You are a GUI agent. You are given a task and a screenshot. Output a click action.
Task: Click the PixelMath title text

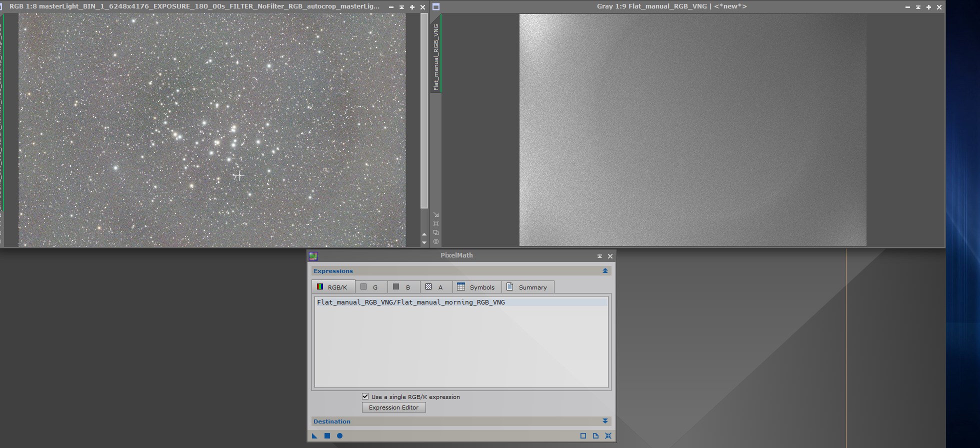pyautogui.click(x=456, y=255)
